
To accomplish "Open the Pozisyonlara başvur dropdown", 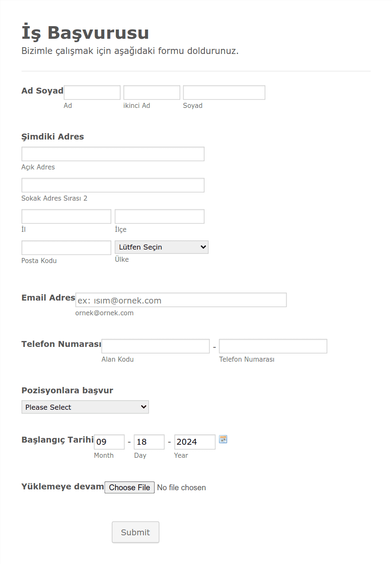I will 85,407.
